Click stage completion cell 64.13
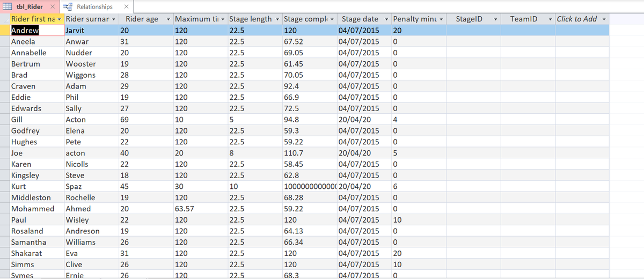 pyautogui.click(x=310, y=231)
